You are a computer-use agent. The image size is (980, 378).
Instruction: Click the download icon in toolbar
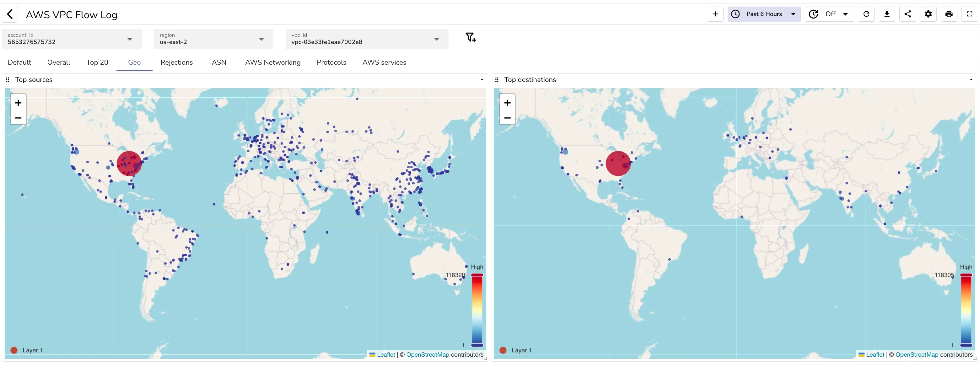click(887, 14)
